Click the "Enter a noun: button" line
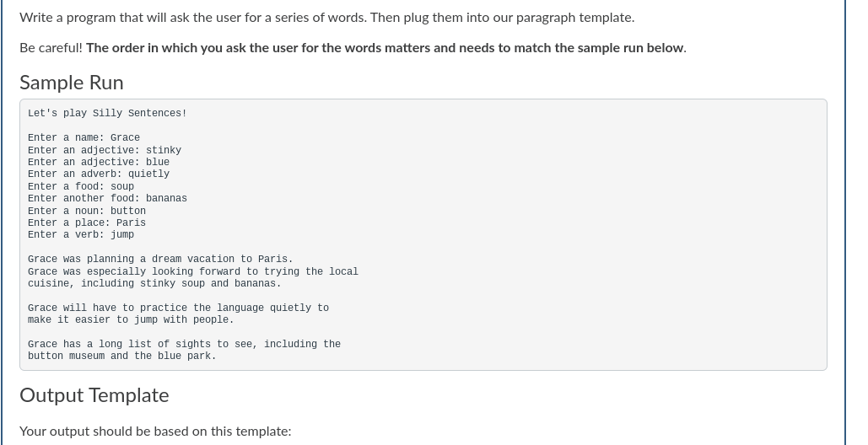The width and height of the screenshot is (868, 445). [x=87, y=211]
